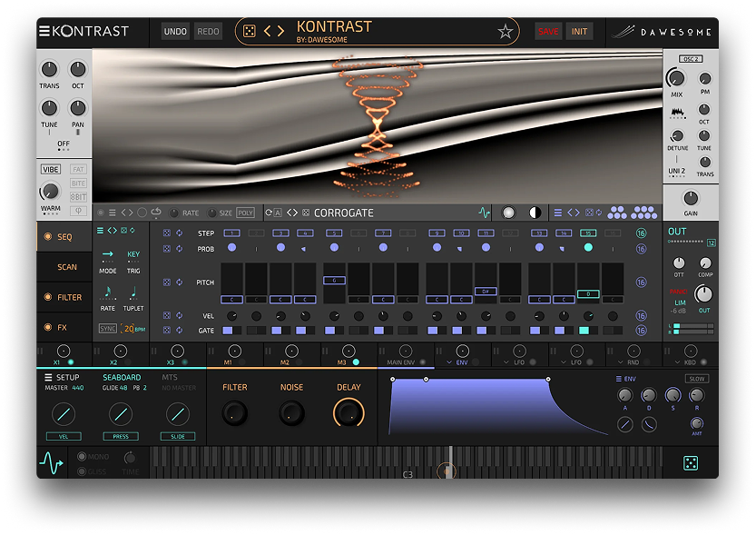Viewport: 756px width, 535px height.
Task: Toggle the SLOW envelope option
Action: pos(697,378)
